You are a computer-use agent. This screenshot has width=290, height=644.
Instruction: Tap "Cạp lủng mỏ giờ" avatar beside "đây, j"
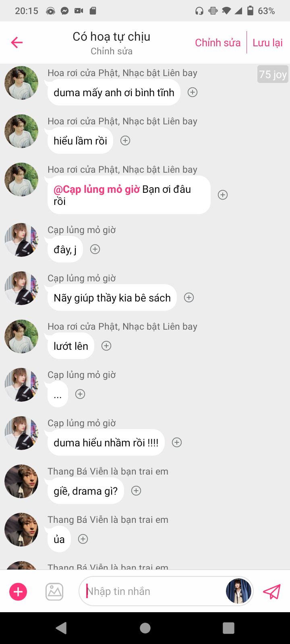(x=21, y=240)
